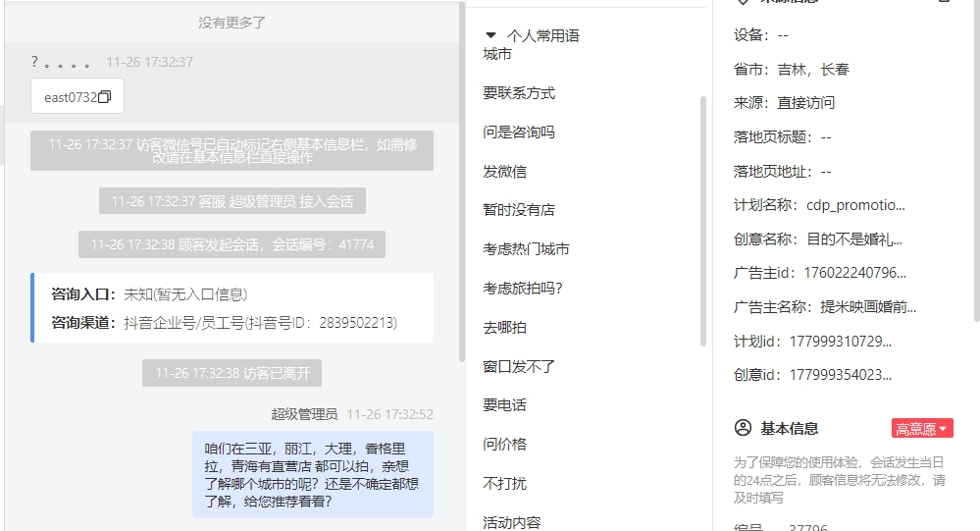
Task: Select the 考虑旅拍吗? quick phrase
Action: click(523, 289)
